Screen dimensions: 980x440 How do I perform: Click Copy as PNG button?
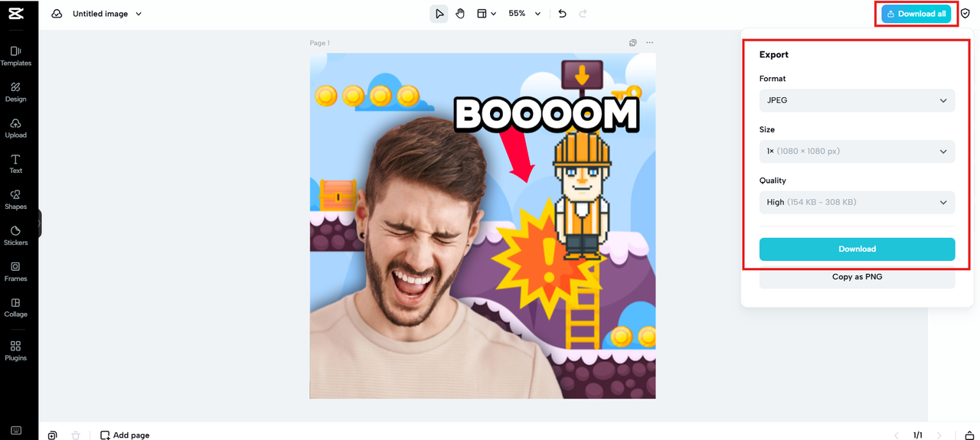coord(857,277)
